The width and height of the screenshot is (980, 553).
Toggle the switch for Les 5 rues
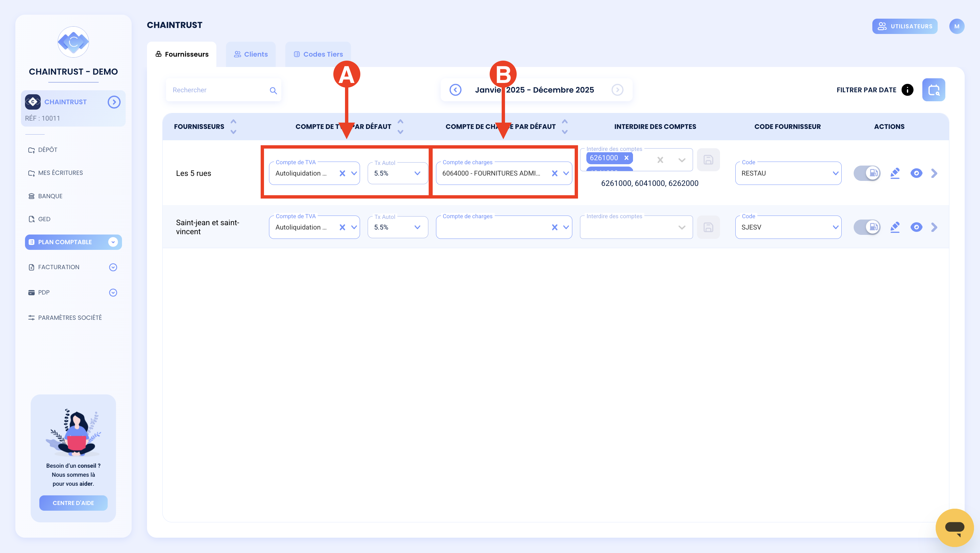tap(867, 174)
